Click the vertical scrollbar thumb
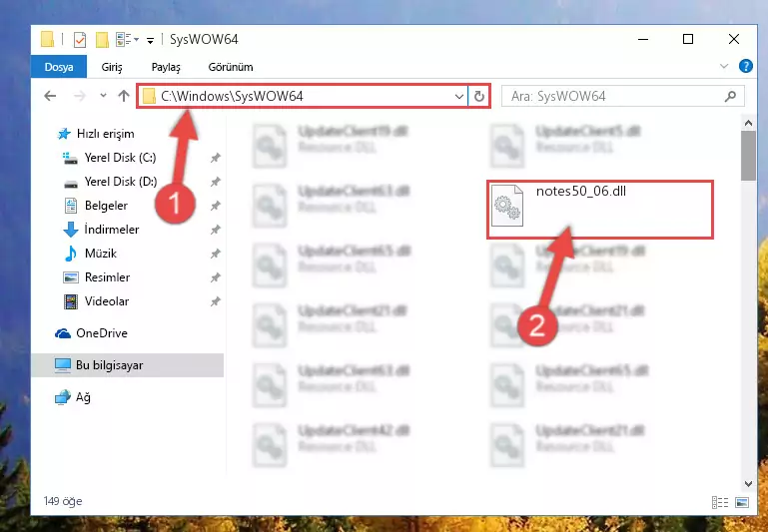 (x=748, y=156)
